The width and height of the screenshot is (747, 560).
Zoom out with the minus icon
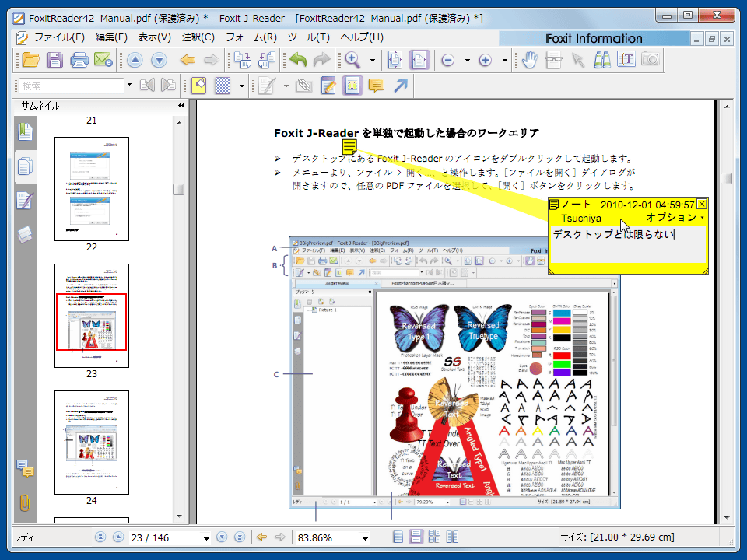(x=448, y=61)
